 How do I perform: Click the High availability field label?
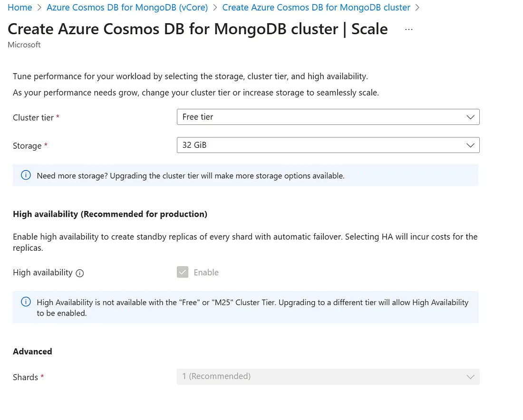[x=43, y=272]
